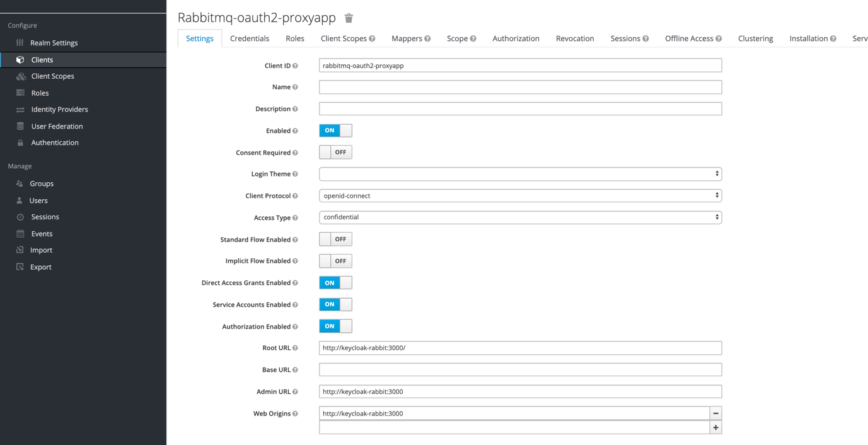The height and width of the screenshot is (445, 868).
Task: Open the Client Protocol dropdown
Action: click(x=520, y=195)
